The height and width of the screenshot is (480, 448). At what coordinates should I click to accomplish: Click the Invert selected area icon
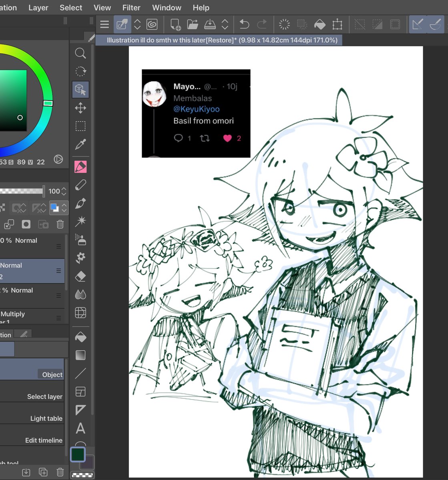pos(378,25)
